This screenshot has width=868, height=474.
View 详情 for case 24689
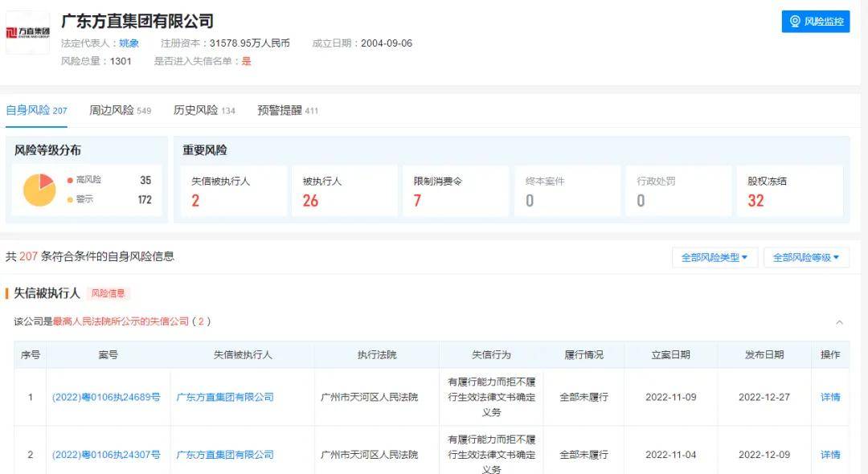tap(830, 397)
